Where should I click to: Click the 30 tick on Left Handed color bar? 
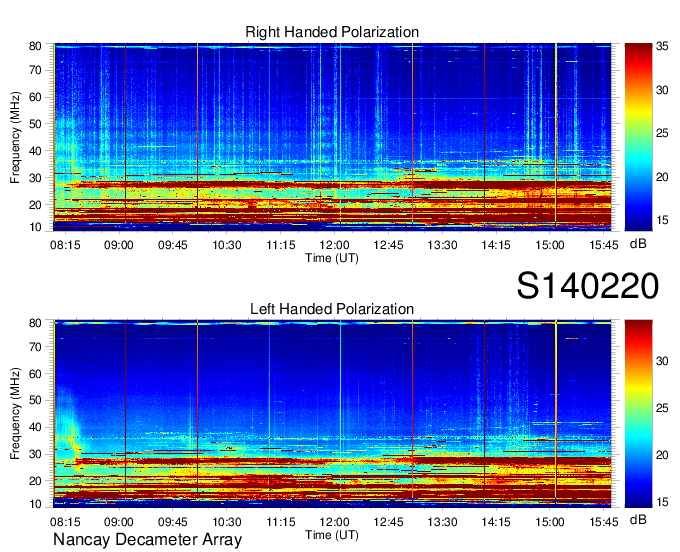tap(662, 361)
